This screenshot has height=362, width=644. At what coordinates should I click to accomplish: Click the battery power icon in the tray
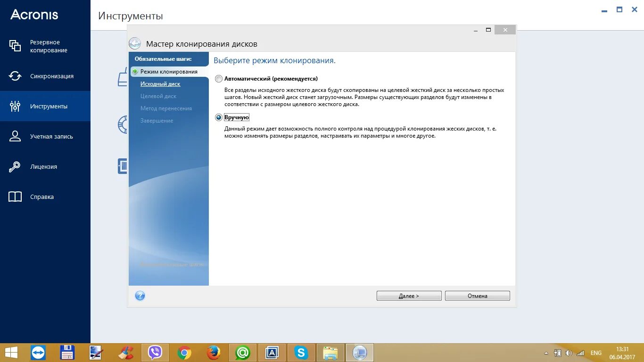pos(557,353)
